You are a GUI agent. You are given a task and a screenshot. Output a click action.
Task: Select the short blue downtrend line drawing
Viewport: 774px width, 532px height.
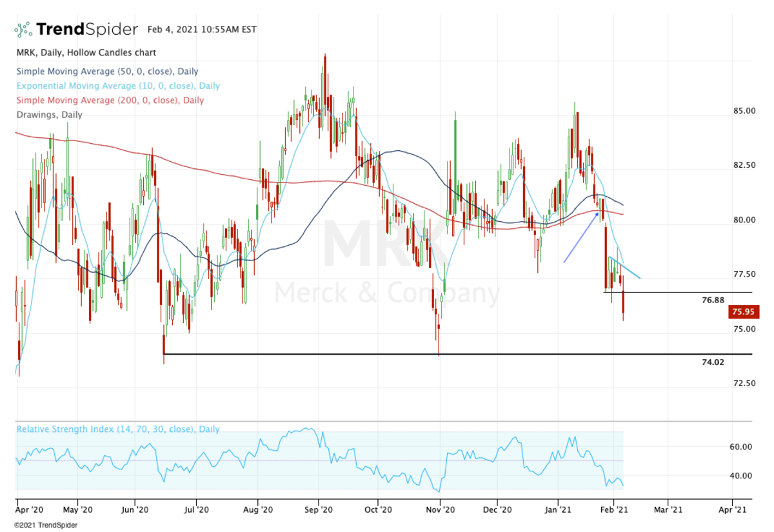pos(624,268)
